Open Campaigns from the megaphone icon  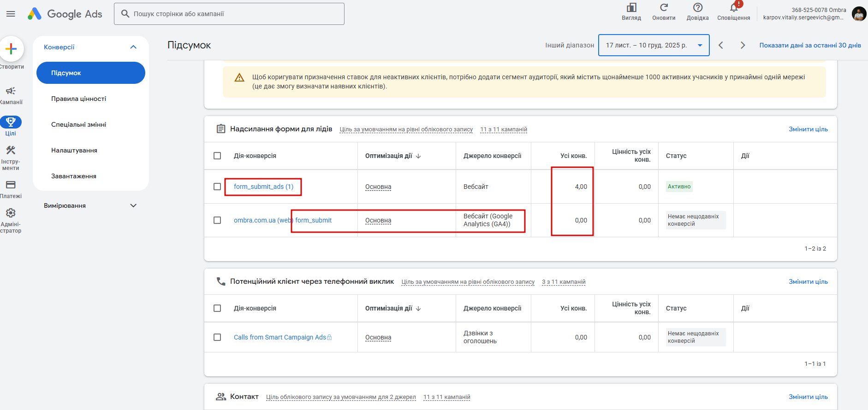coord(11,91)
